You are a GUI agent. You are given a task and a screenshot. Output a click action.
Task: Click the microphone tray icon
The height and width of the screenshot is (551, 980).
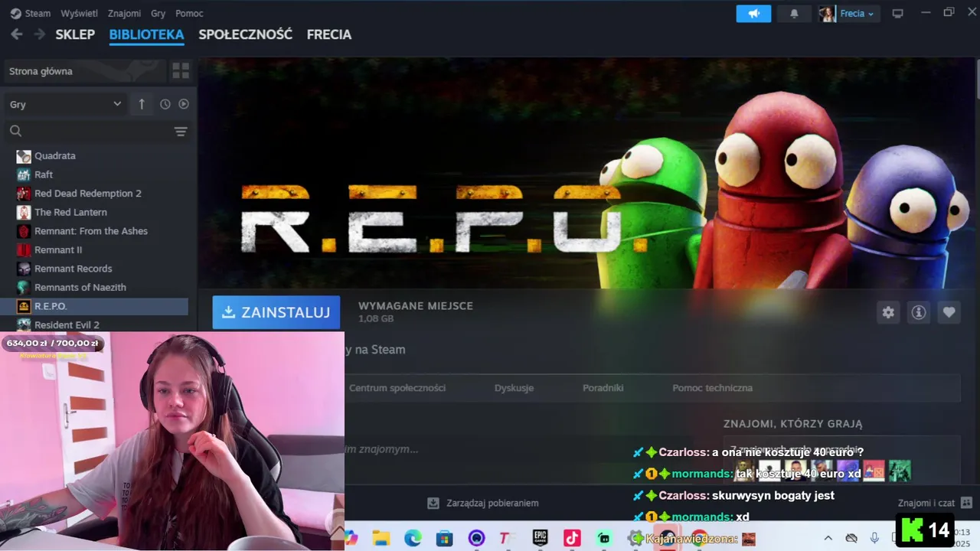[x=874, y=538]
